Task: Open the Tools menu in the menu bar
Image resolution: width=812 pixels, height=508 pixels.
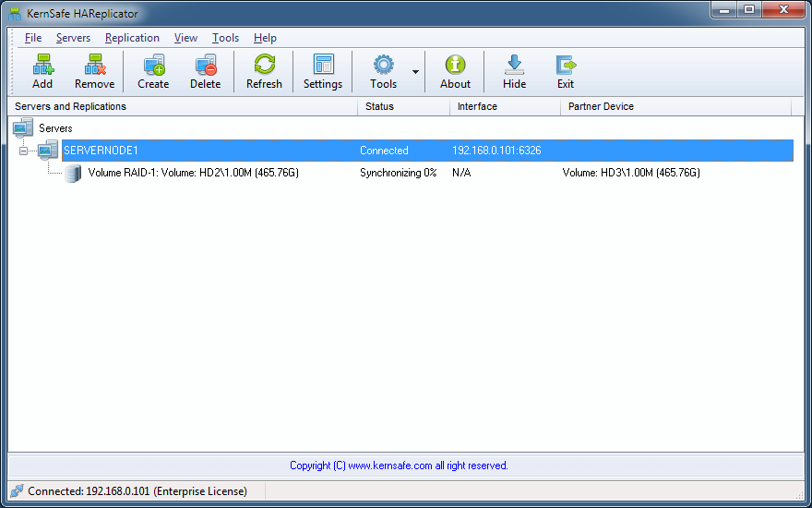Action: click(225, 38)
